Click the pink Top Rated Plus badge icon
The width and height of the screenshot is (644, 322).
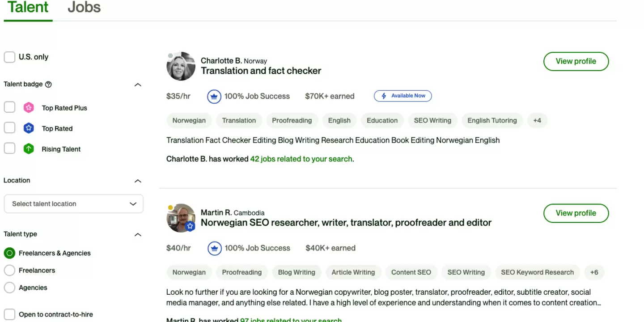coord(29,108)
